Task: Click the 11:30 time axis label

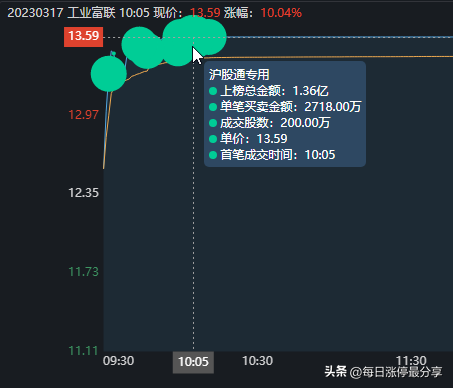Action: 411,360
